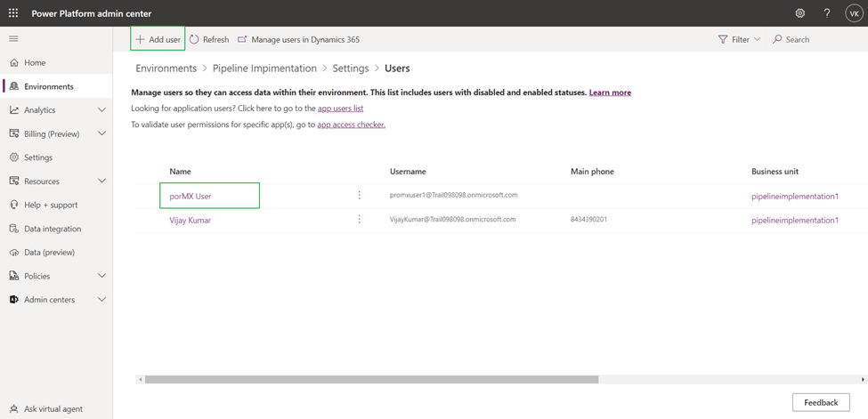The width and height of the screenshot is (868, 419).
Task: Open more options for Vijay Kumar
Action: pos(360,220)
